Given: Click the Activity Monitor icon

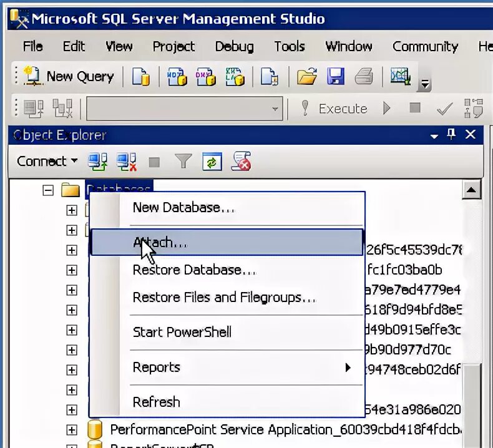Looking at the screenshot, I should tap(401, 76).
